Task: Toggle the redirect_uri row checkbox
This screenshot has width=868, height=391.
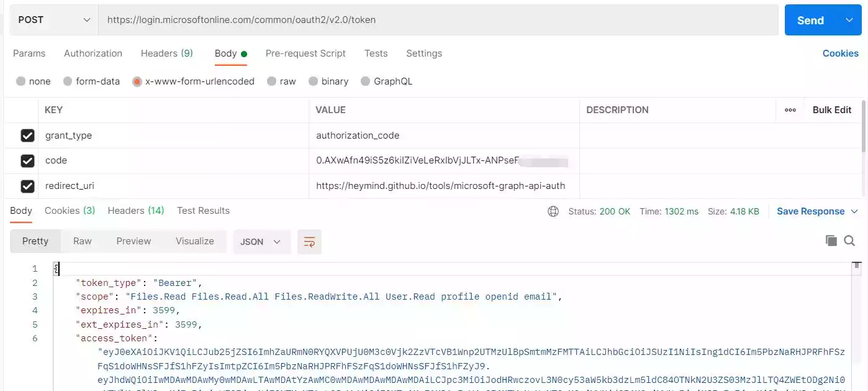Action: (27, 186)
